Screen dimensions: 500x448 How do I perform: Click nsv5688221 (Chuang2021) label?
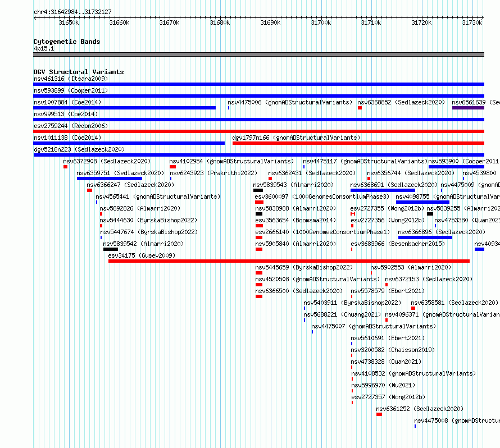coord(342,314)
